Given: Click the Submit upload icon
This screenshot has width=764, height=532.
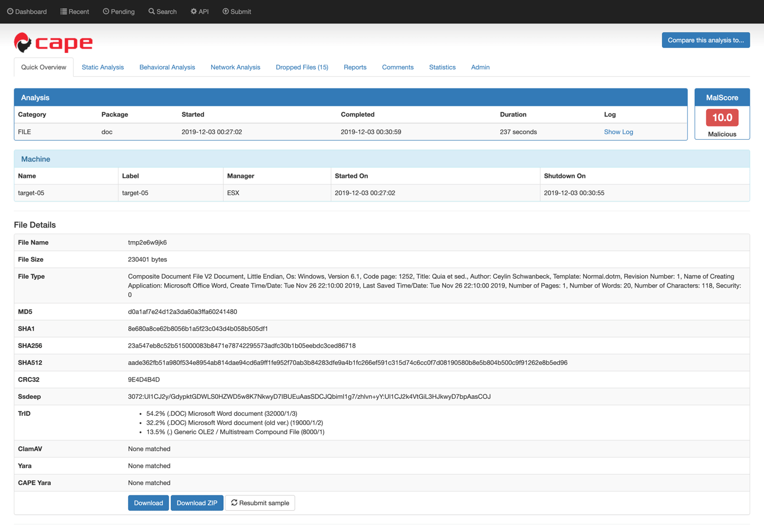Looking at the screenshot, I should 225,11.
